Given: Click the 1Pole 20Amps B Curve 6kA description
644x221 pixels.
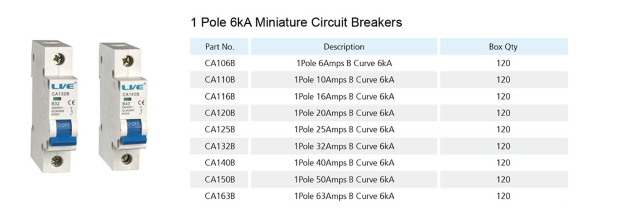Looking at the screenshot, I should pyautogui.click(x=344, y=113).
